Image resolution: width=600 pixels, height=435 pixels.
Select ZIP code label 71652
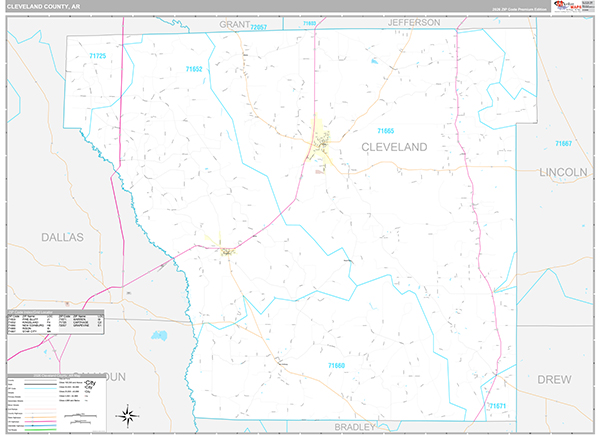coord(194,69)
